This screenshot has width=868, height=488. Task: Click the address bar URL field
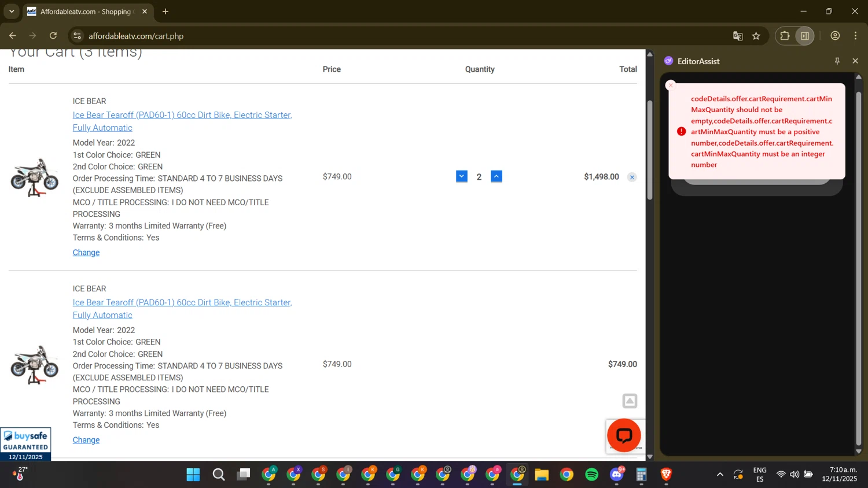pyautogui.click(x=405, y=36)
